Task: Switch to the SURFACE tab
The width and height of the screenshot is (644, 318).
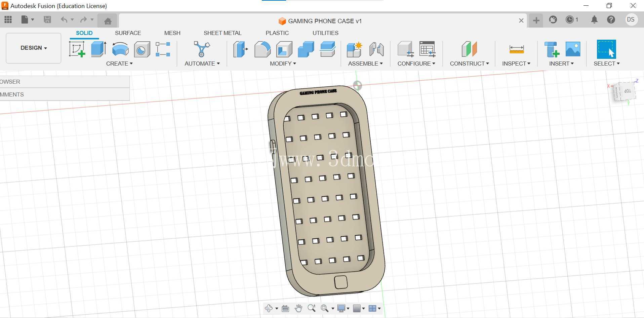Action: [x=128, y=33]
